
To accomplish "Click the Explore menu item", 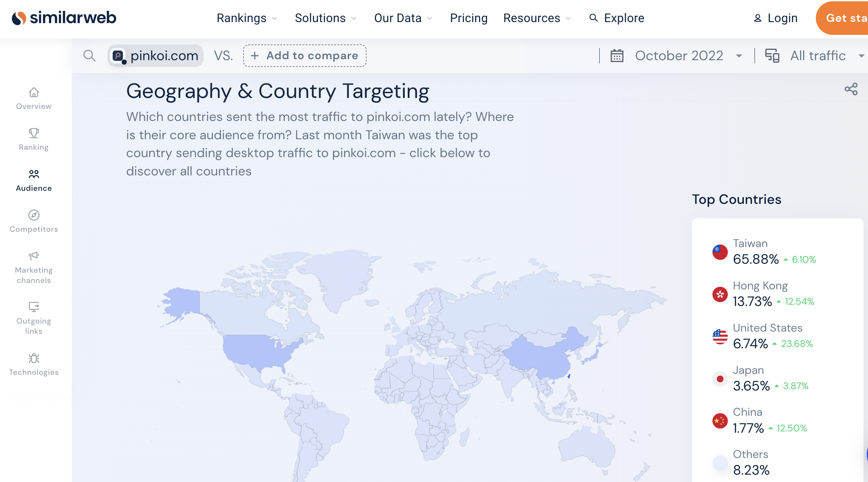I will pos(616,18).
